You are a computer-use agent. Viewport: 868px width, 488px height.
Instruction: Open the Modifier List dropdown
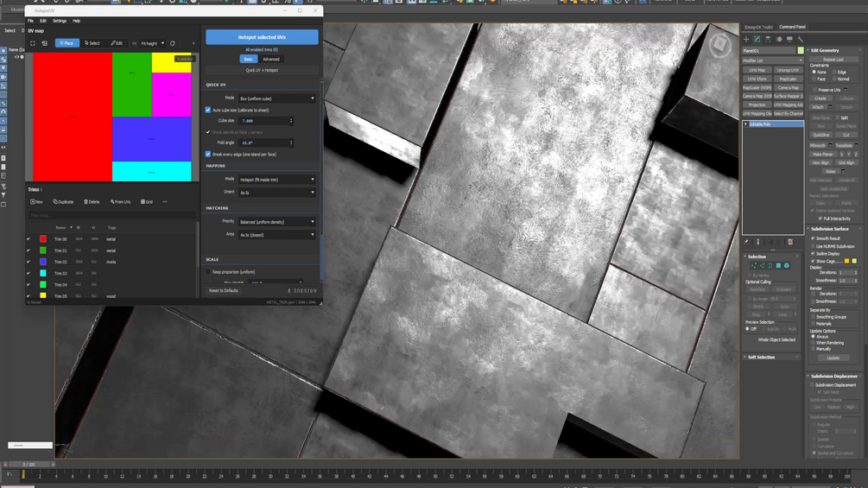pos(773,60)
